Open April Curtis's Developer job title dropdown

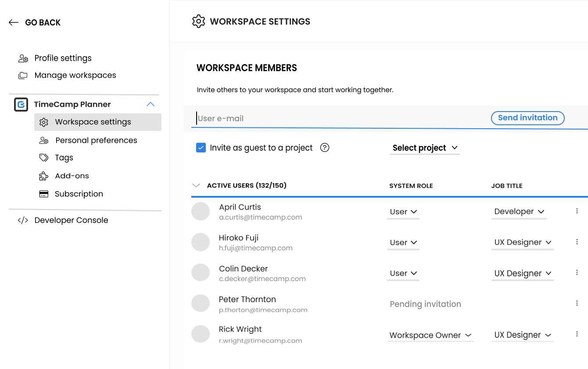[x=519, y=212]
